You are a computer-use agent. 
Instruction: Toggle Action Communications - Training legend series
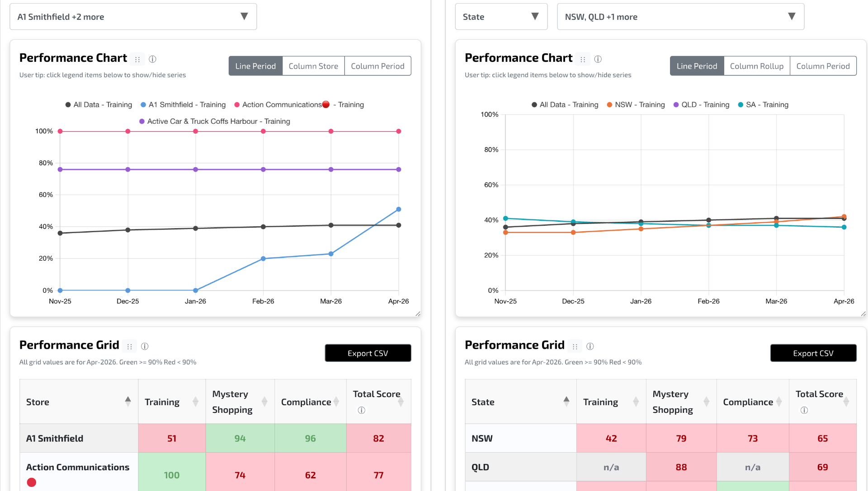click(299, 105)
